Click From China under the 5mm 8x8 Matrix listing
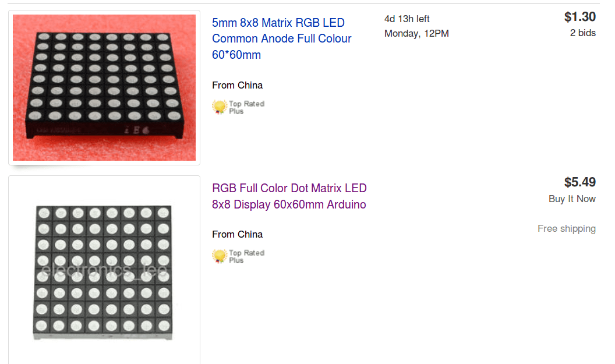This screenshot has height=364, width=615. click(x=237, y=85)
